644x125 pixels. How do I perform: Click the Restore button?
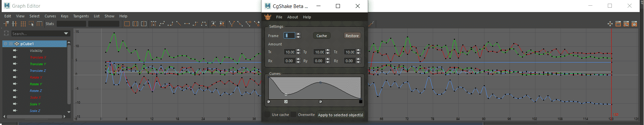pyautogui.click(x=352, y=36)
